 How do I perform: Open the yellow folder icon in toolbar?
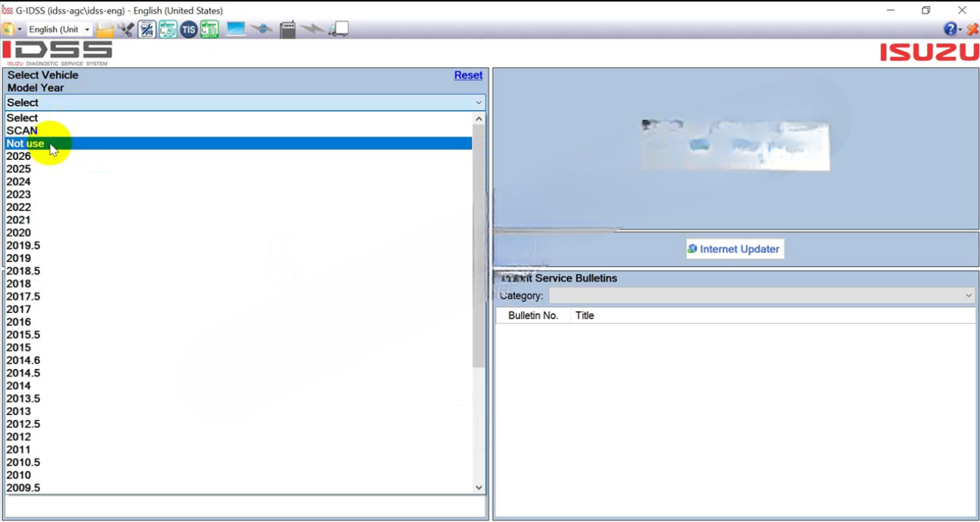(x=104, y=29)
